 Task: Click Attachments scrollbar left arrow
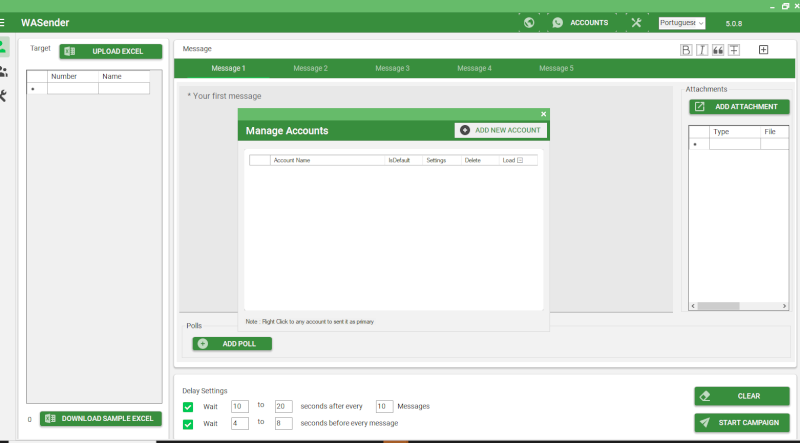tap(693, 306)
